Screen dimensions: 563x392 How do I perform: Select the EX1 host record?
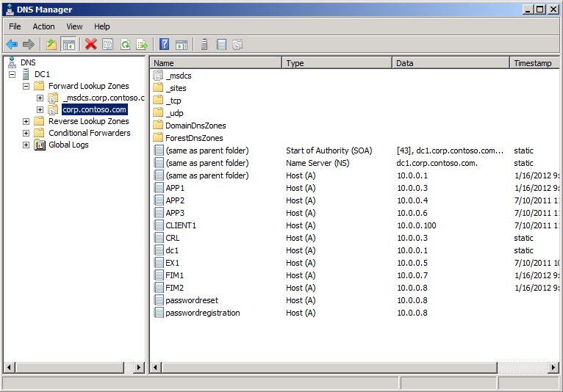pos(355,263)
